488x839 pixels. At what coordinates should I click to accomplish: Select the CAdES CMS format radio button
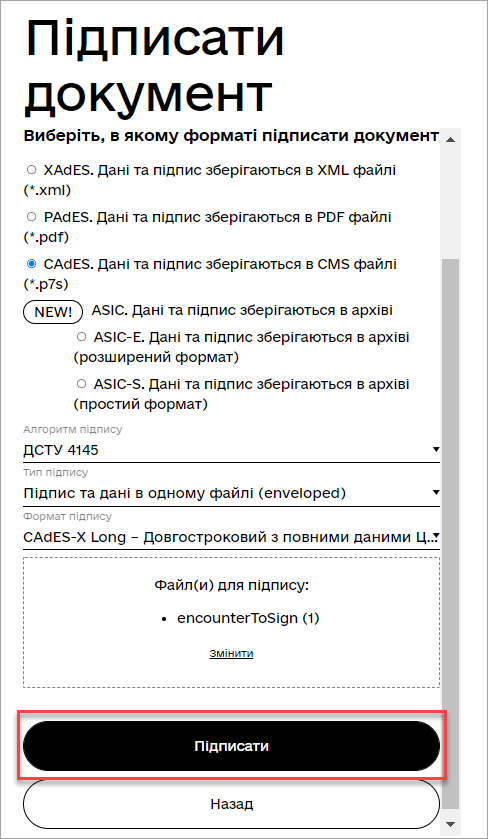pyautogui.click(x=32, y=263)
